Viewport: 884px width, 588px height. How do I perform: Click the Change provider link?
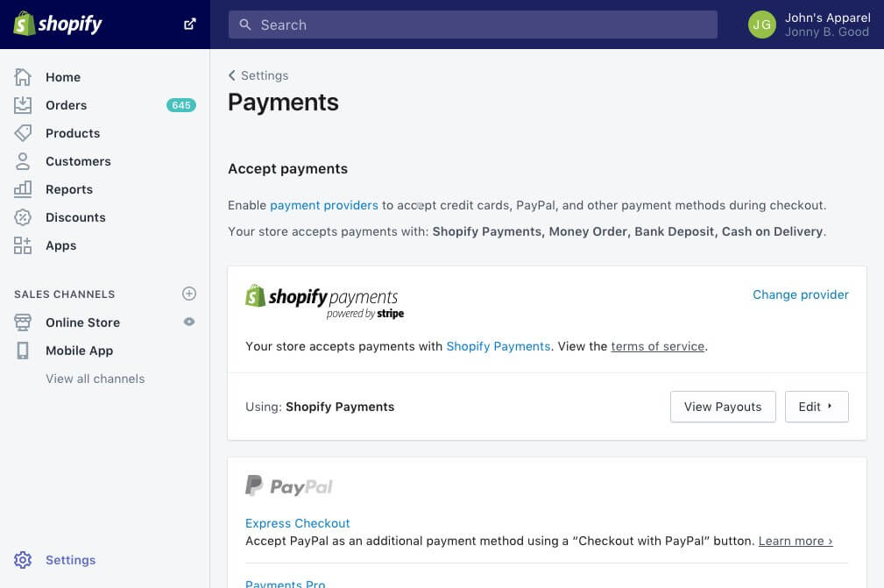coord(800,294)
